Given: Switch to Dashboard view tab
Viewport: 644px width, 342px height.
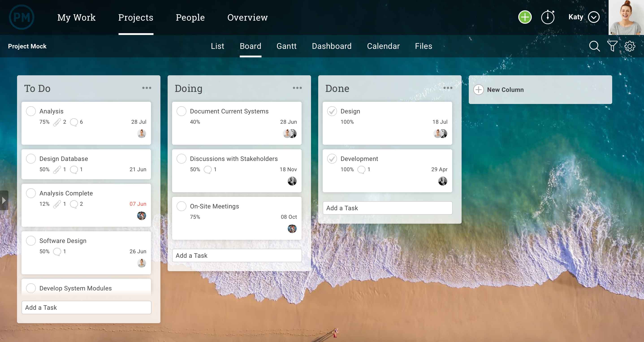Looking at the screenshot, I should pyautogui.click(x=331, y=46).
